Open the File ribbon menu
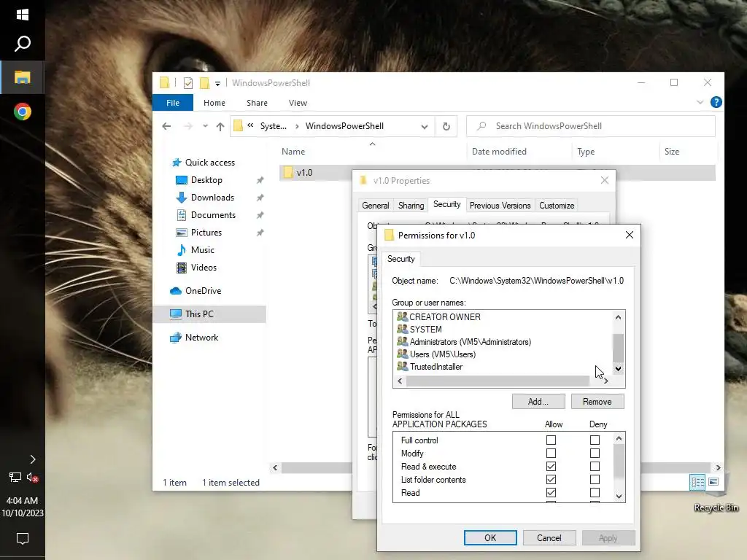Image resolution: width=747 pixels, height=560 pixels. coord(173,103)
